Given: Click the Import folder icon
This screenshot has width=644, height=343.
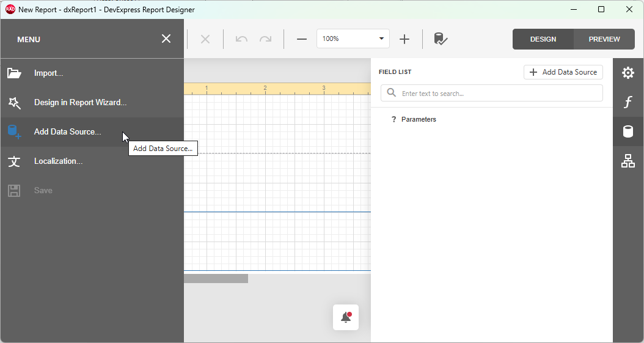Looking at the screenshot, I should click(14, 73).
